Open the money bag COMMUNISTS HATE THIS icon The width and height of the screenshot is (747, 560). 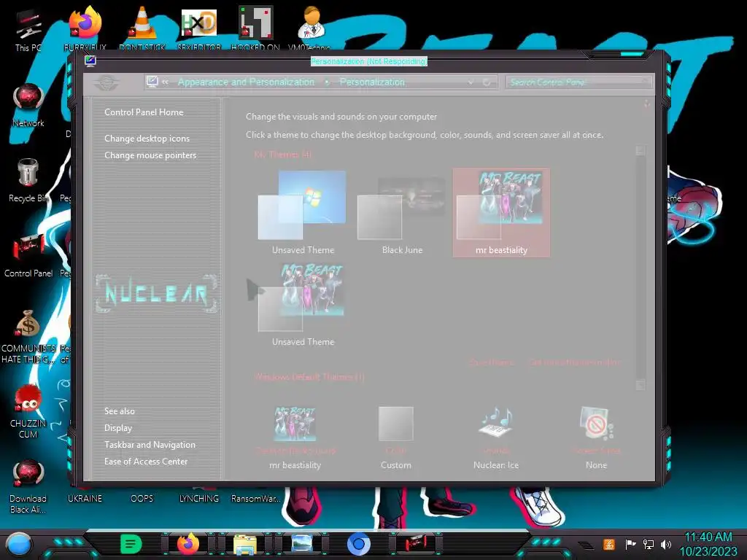click(x=28, y=335)
